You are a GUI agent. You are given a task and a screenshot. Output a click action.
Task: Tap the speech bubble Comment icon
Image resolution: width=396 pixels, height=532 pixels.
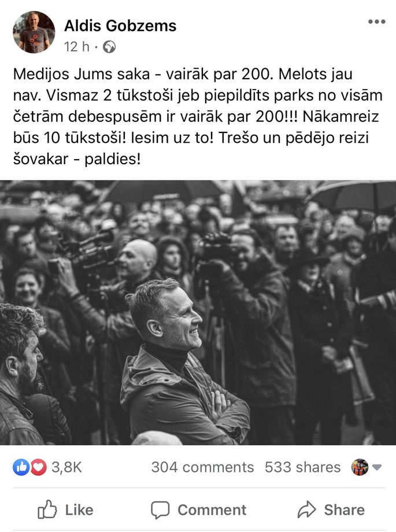(160, 510)
